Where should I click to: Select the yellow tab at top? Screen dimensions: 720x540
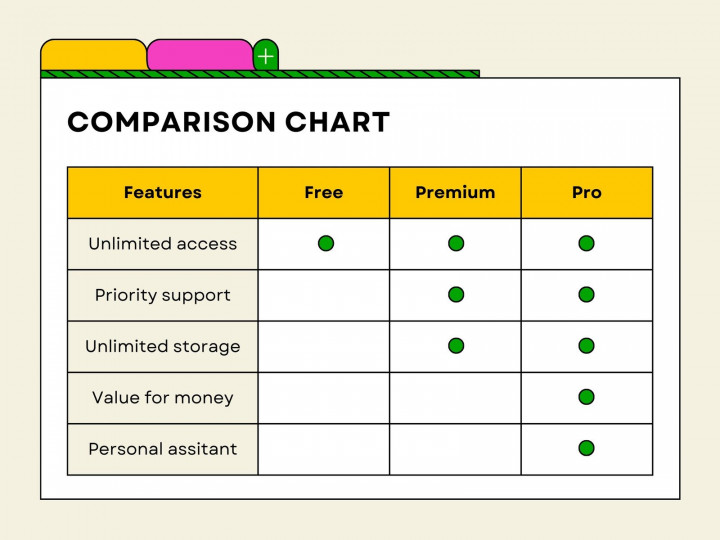pyautogui.click(x=94, y=56)
